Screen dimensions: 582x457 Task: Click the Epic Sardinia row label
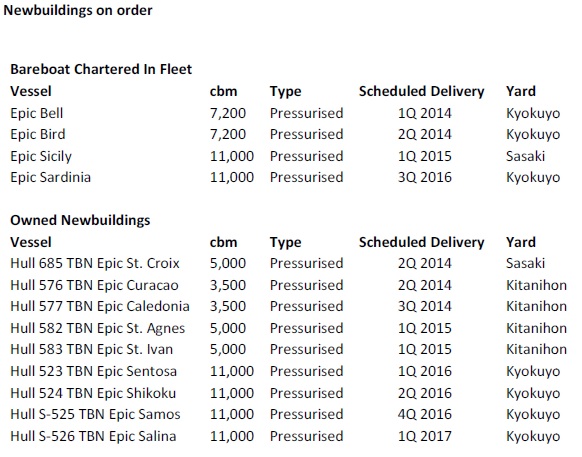50,177
